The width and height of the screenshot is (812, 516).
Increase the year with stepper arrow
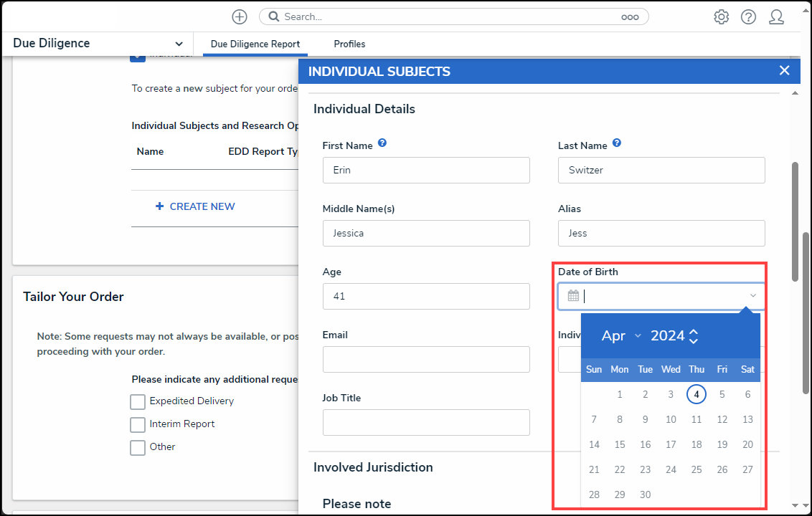pos(694,332)
